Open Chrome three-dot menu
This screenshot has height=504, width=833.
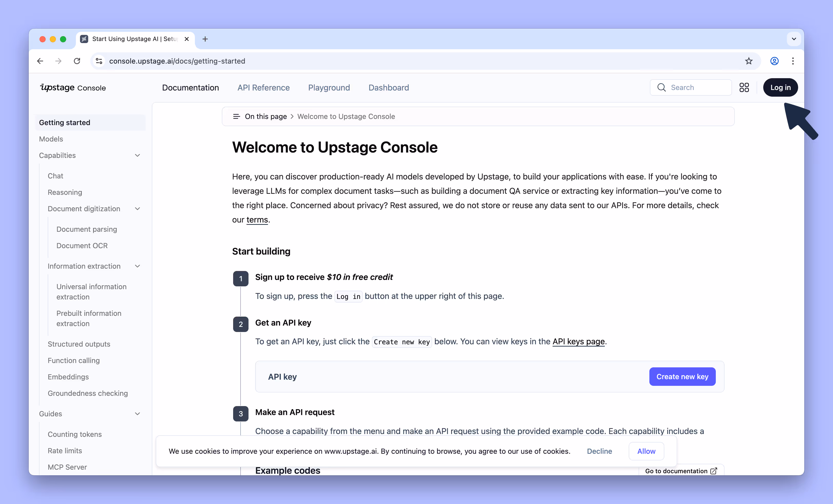pos(792,61)
